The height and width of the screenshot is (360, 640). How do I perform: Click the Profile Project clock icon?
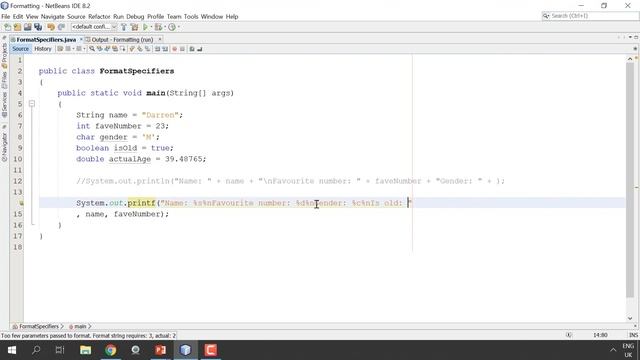click(x=172, y=27)
